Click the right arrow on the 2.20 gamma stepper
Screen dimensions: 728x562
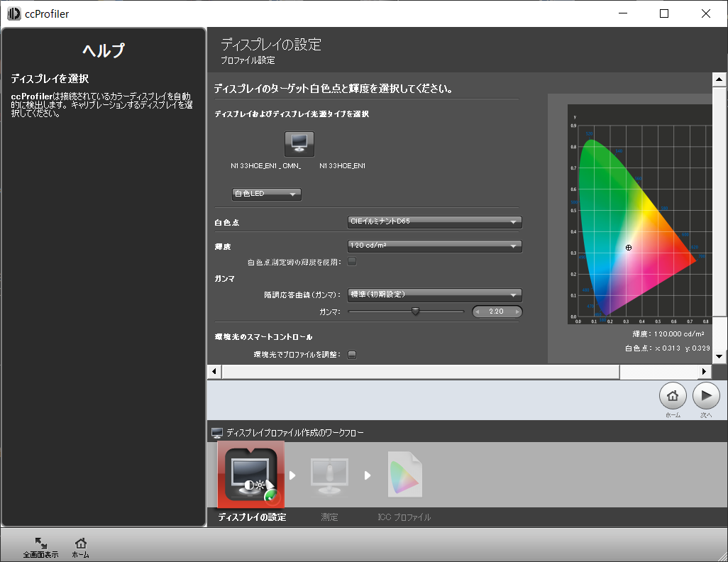(x=519, y=312)
